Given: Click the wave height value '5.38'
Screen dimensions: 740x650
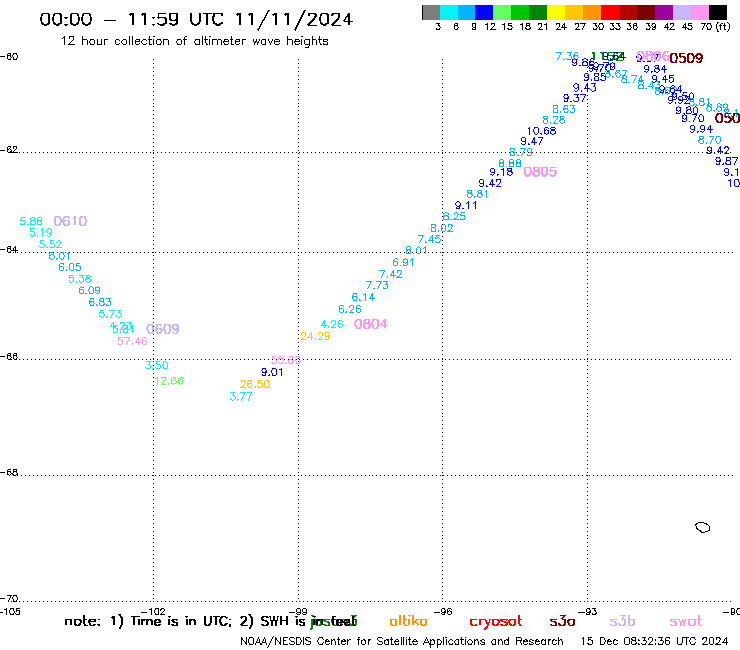Looking at the screenshot, I should tap(80, 279).
